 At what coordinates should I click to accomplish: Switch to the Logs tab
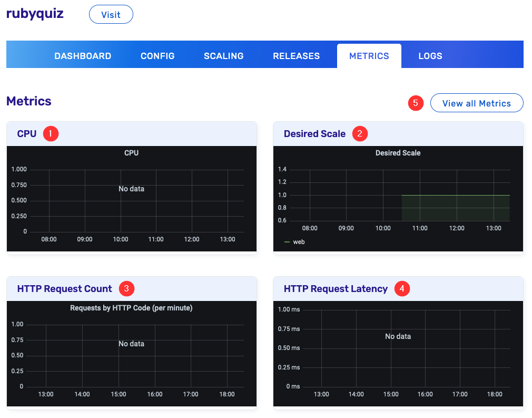[430, 56]
